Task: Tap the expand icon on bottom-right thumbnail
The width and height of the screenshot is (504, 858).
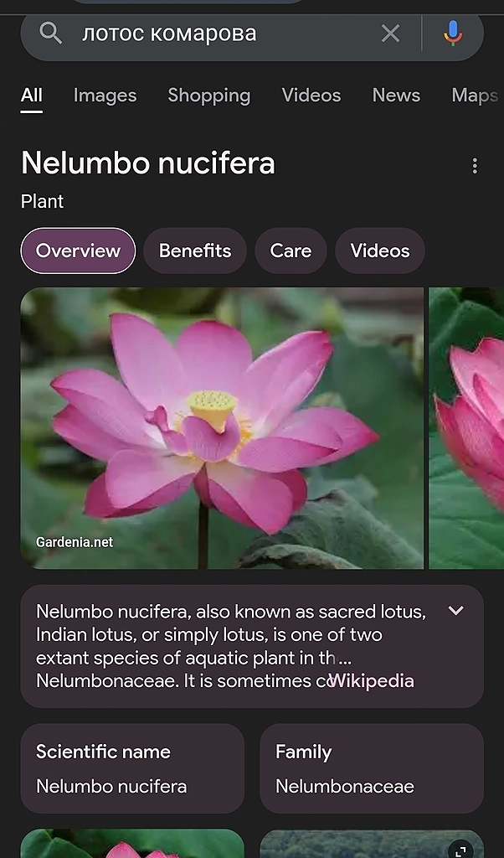Action: 460,850
